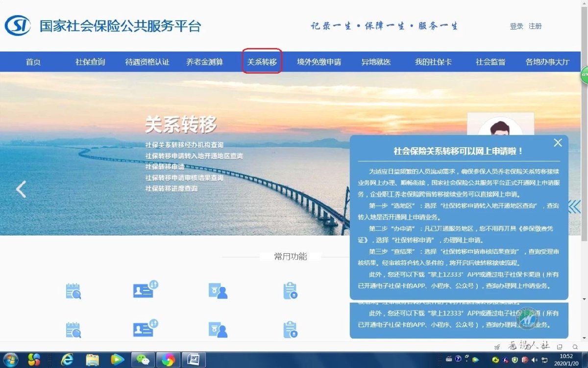588x368 pixels.
Task: Open the Windows Start menu
Action: click(10, 360)
